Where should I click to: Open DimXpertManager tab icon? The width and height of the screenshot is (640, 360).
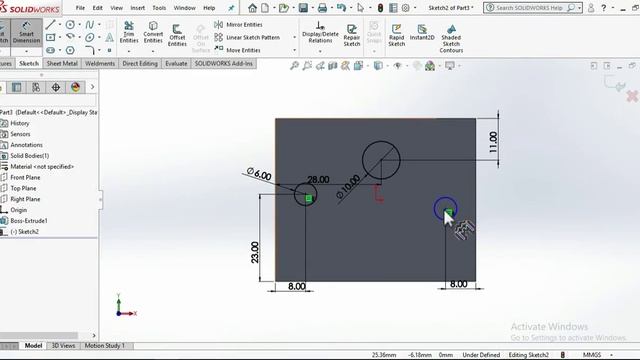[56, 87]
